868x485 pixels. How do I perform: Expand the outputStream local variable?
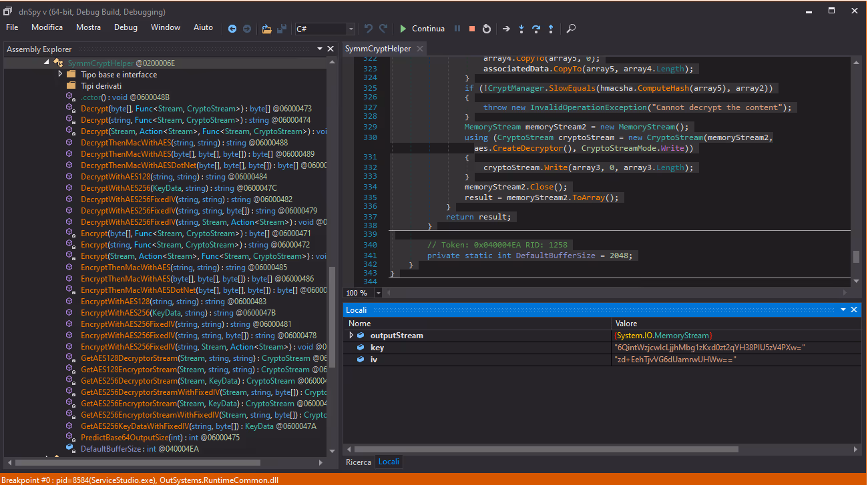(x=351, y=336)
